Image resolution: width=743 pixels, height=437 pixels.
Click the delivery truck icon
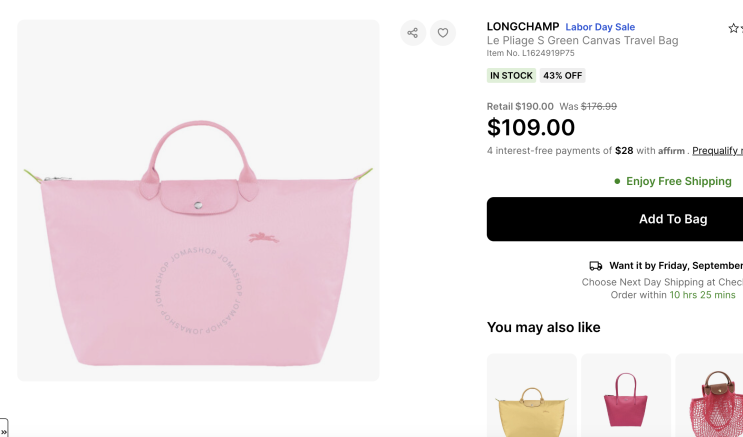tap(596, 266)
